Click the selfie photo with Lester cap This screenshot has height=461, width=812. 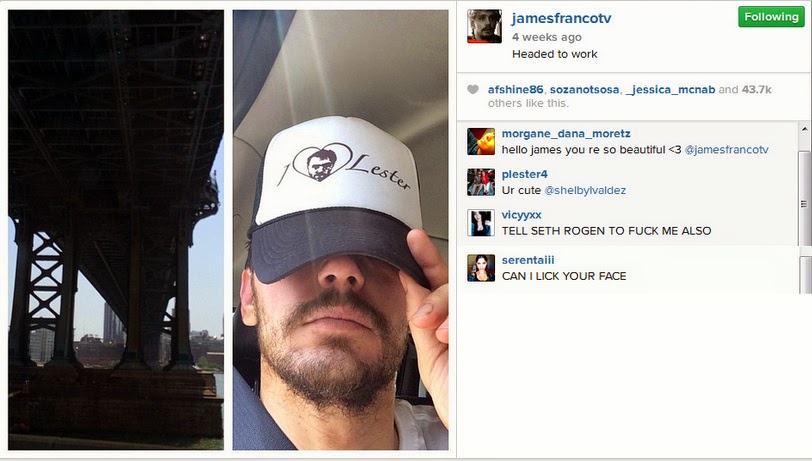tap(340, 230)
